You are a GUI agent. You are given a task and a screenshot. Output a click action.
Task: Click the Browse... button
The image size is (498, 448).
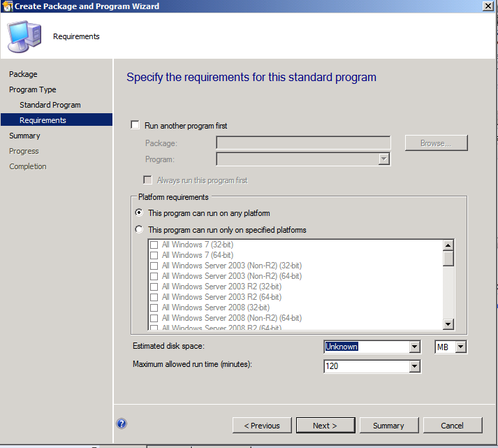[x=436, y=143]
